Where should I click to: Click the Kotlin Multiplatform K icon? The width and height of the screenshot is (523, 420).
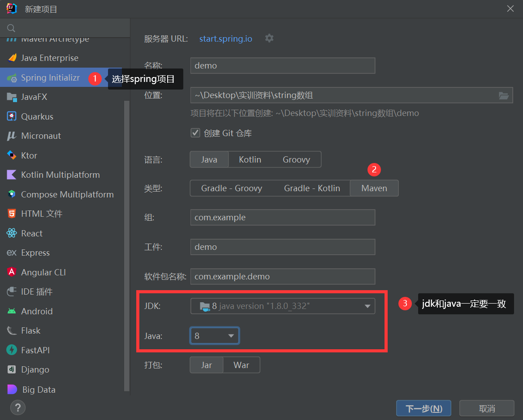click(12, 175)
